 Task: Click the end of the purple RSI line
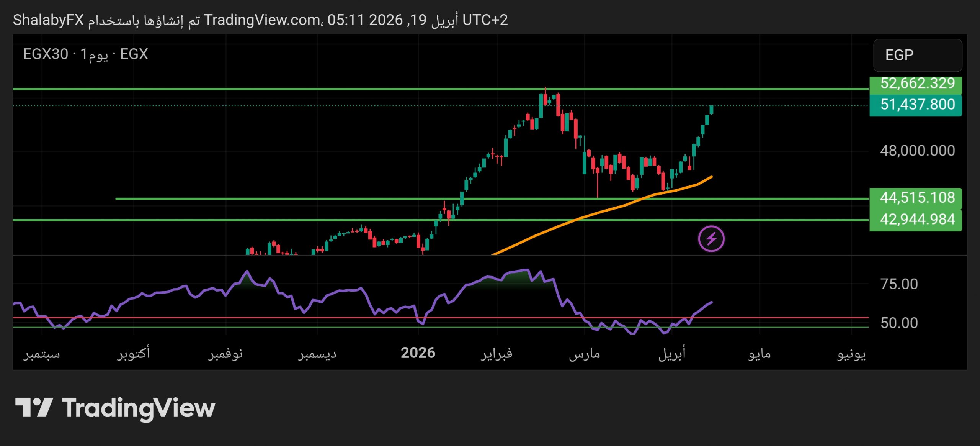click(x=711, y=302)
